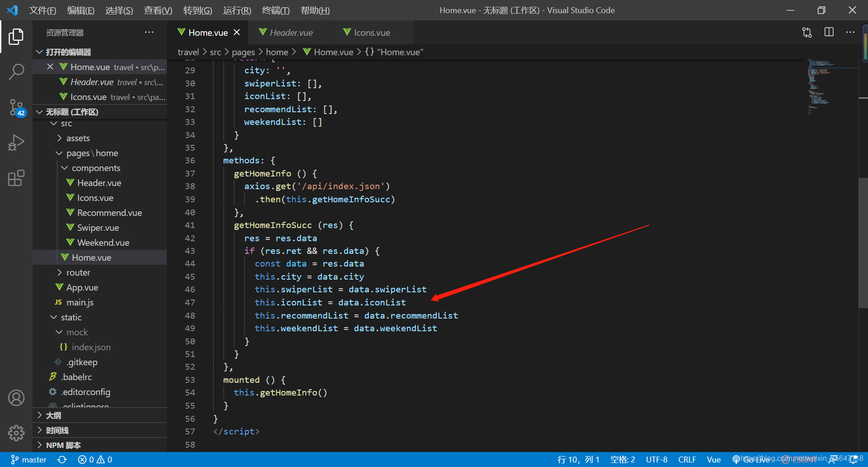This screenshot has width=868, height=467.
Task: Click the VS Code logo icon
Action: pyautogui.click(x=12, y=10)
